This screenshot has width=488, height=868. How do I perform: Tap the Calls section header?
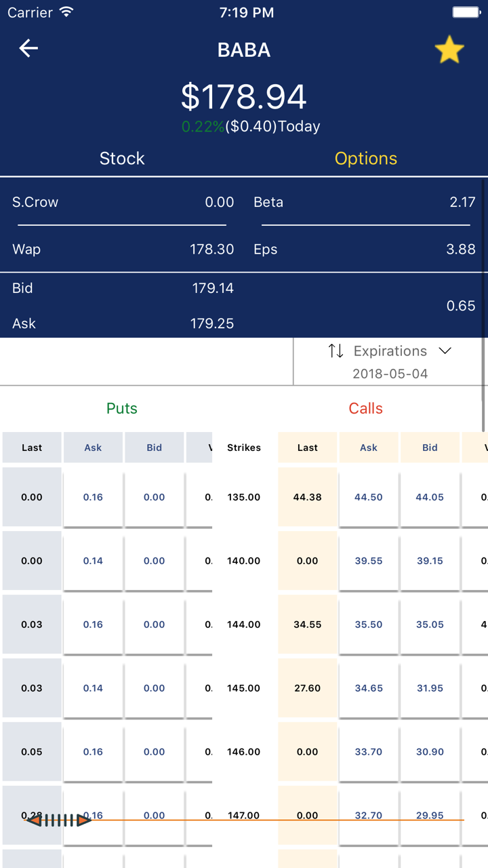pyautogui.click(x=366, y=408)
